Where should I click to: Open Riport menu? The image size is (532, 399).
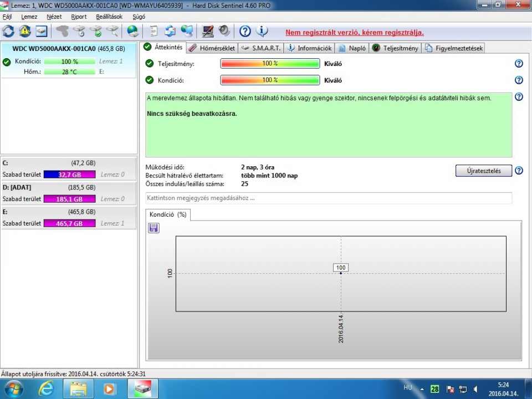[x=79, y=17]
